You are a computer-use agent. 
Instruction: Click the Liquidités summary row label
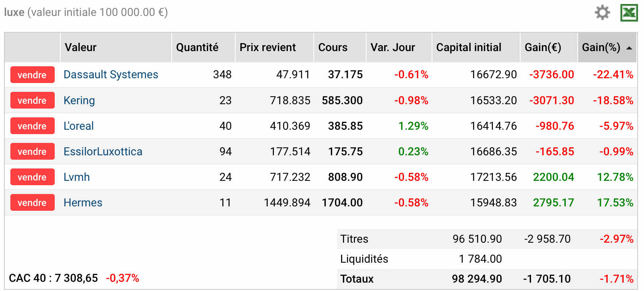364,259
